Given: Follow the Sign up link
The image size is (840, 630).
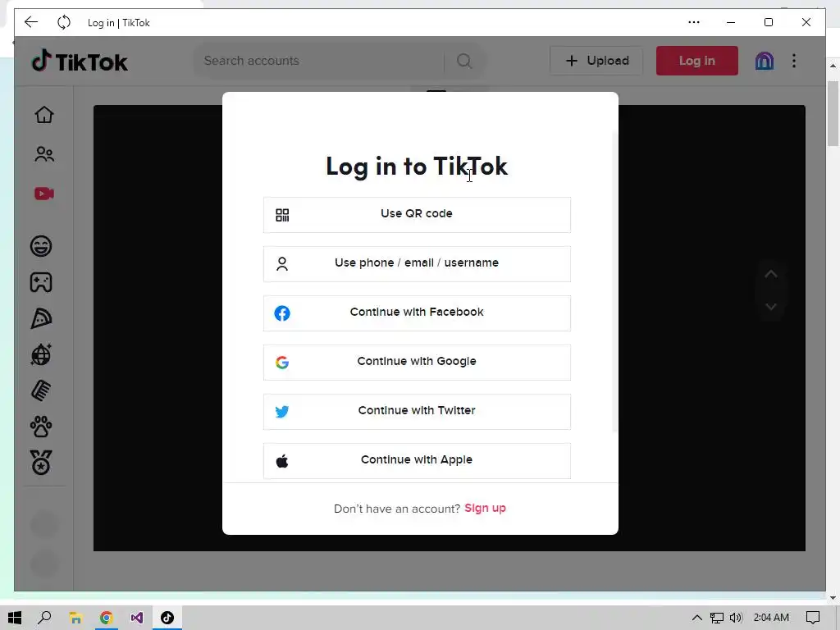Looking at the screenshot, I should tap(485, 508).
